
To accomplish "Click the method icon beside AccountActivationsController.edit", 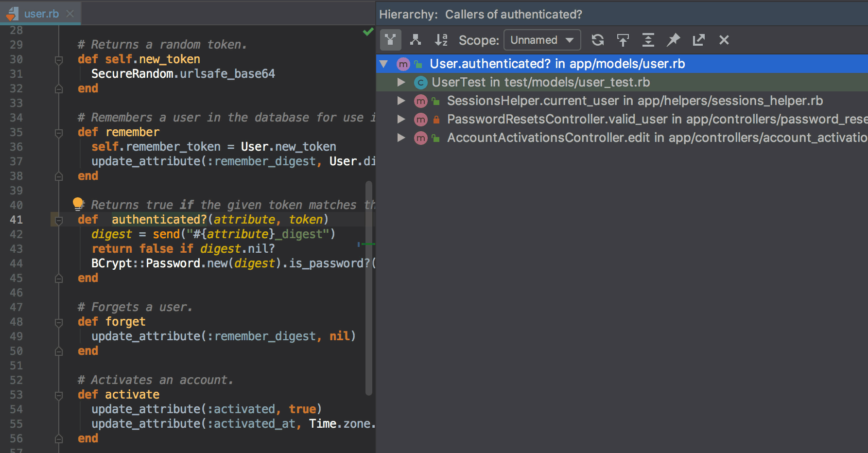I will tap(420, 138).
